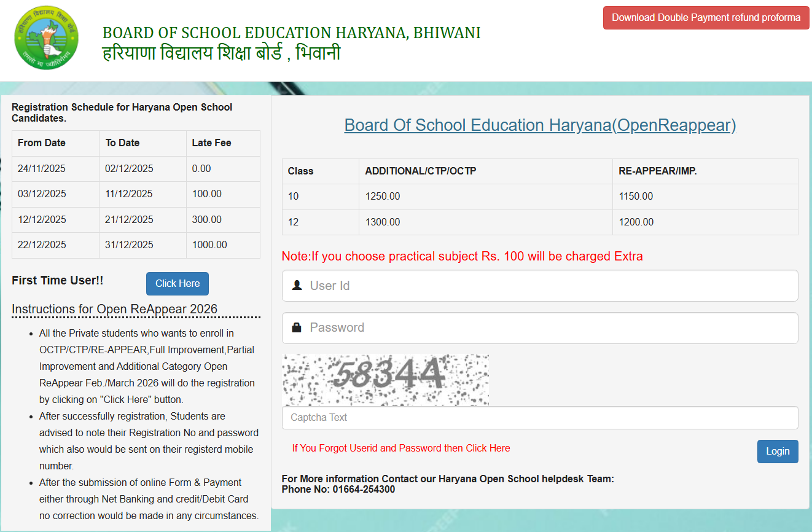Click the padlock icon in the Password field
This screenshot has height=532, width=812.
pos(297,327)
